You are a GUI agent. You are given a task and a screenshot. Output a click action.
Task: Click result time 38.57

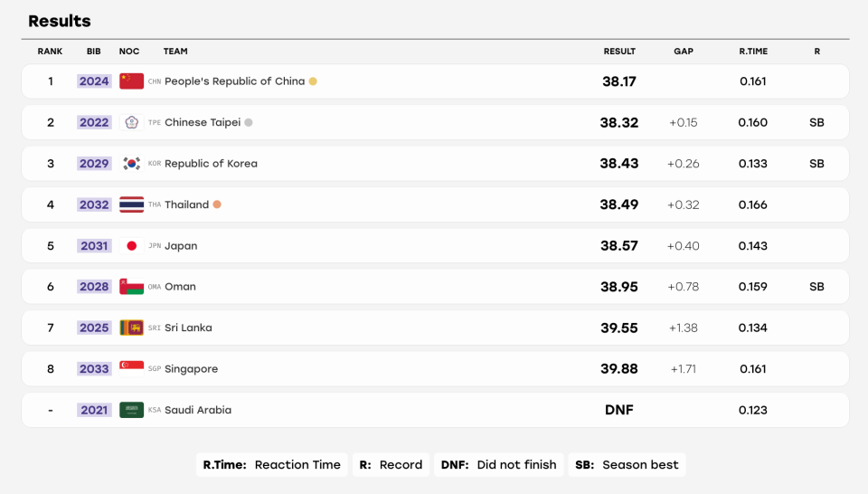[619, 245]
